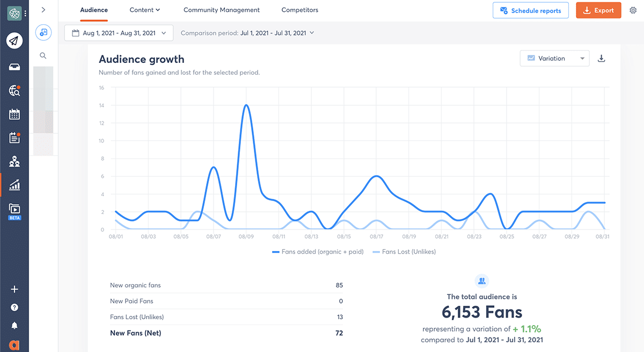Open the settings gear icon
Viewport: 644px width, 352px height.
click(x=633, y=10)
